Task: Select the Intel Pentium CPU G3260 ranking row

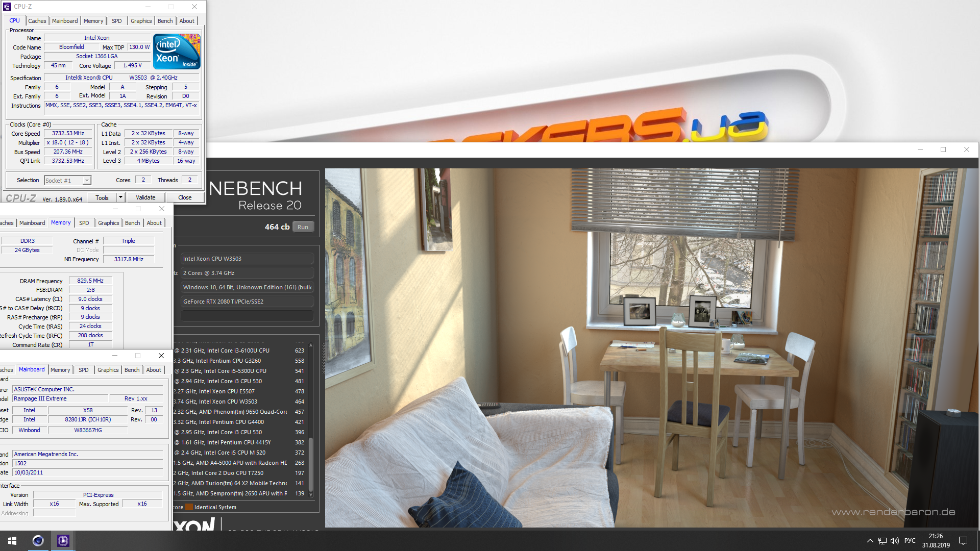Action: coord(239,361)
